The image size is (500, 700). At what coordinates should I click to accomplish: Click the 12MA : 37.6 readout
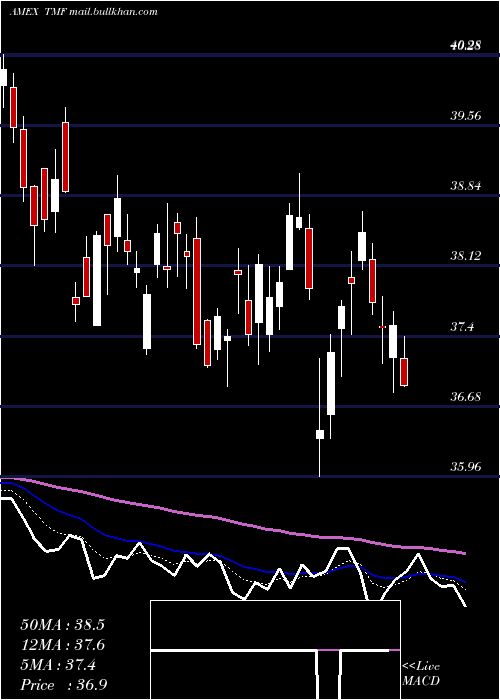[x=62, y=645]
